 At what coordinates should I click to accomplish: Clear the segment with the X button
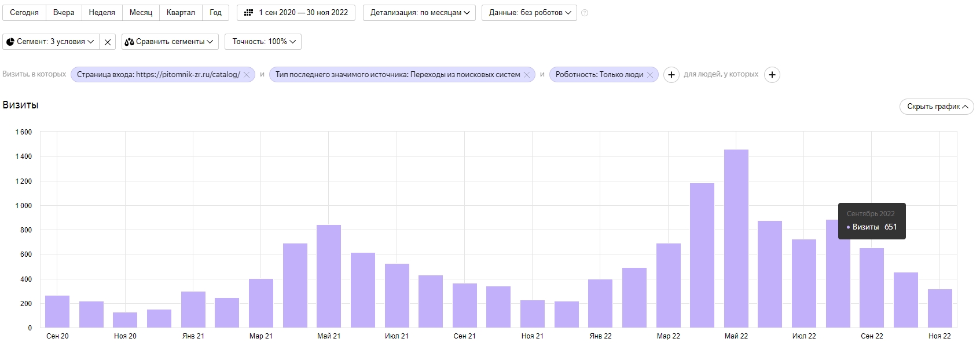[x=108, y=42]
